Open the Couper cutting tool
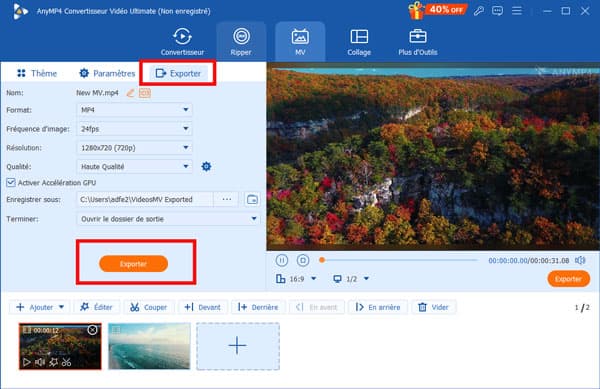This screenshot has width=600, height=389. pyautogui.click(x=148, y=307)
